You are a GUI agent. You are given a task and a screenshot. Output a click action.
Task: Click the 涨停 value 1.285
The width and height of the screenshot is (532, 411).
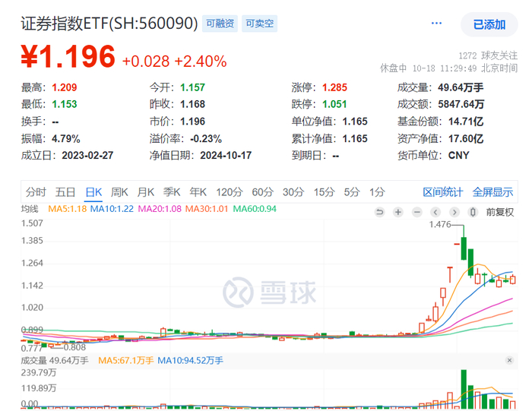click(x=334, y=87)
